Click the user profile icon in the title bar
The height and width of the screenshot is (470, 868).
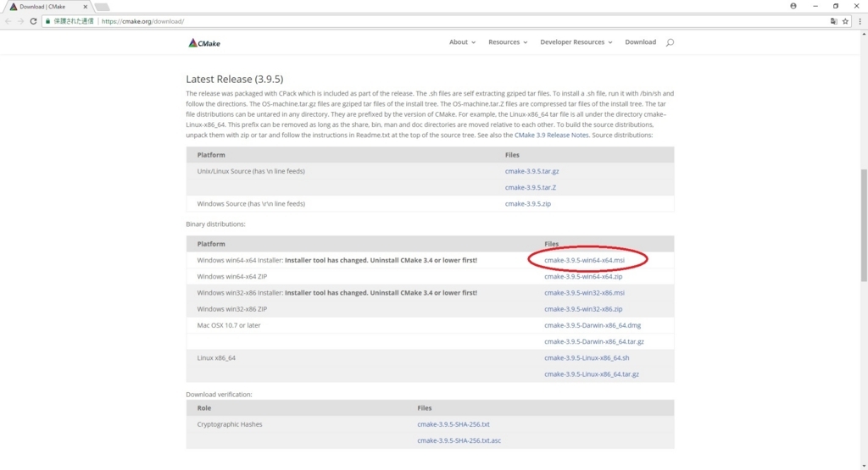(793, 6)
